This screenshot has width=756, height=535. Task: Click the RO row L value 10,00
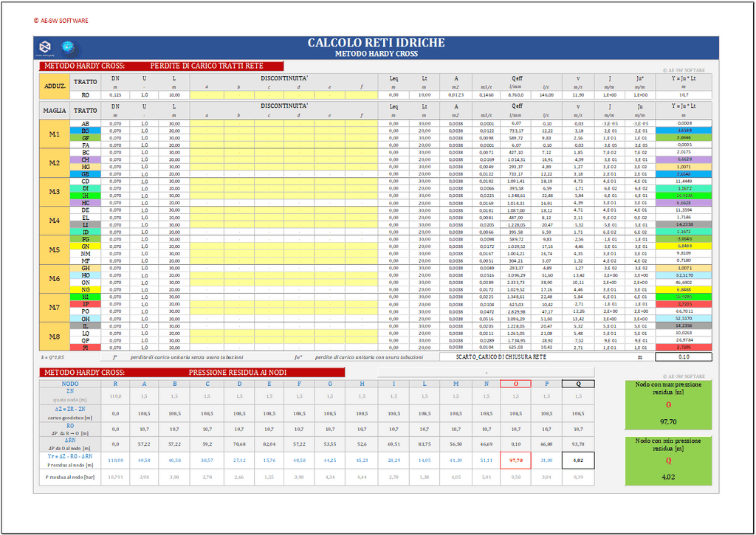tap(174, 95)
